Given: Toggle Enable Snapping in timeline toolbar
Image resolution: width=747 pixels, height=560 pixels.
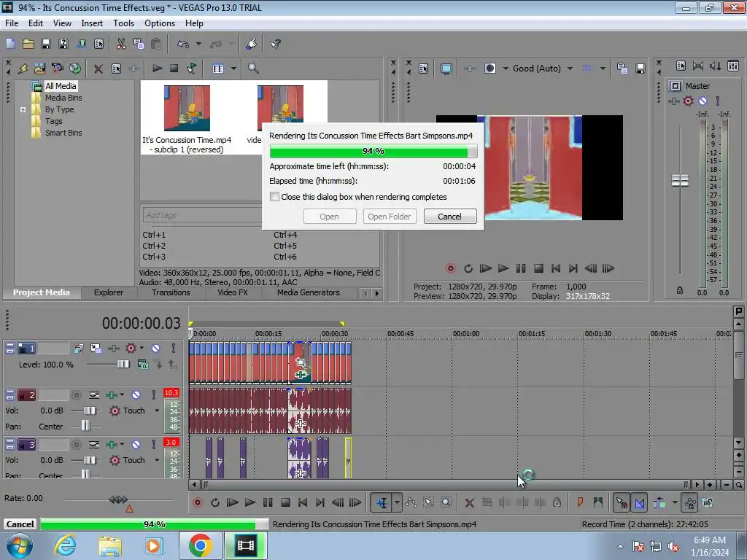Looking at the screenshot, I should [622, 502].
